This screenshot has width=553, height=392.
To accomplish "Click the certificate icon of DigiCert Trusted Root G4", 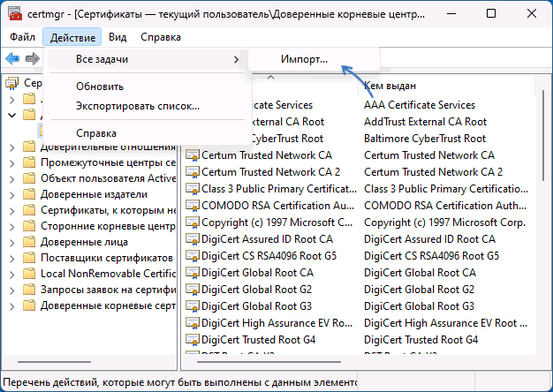I will pyautogui.click(x=193, y=340).
